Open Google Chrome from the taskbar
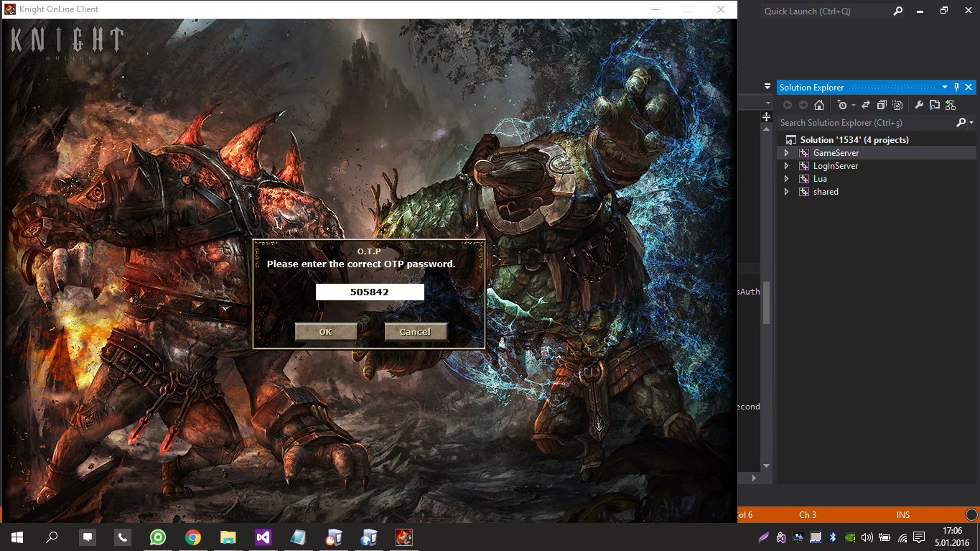This screenshot has height=551, width=980. coord(193,537)
